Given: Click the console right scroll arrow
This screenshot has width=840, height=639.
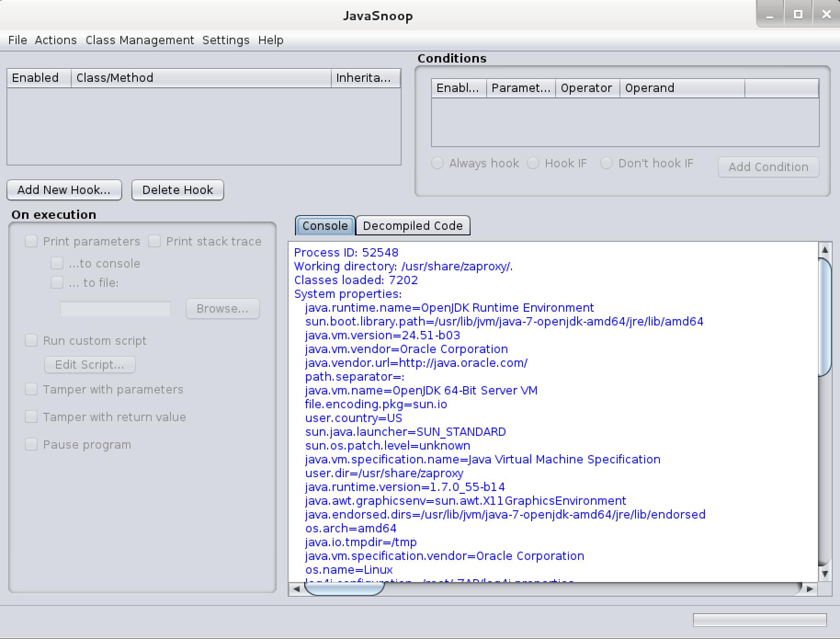Looking at the screenshot, I should [x=809, y=588].
